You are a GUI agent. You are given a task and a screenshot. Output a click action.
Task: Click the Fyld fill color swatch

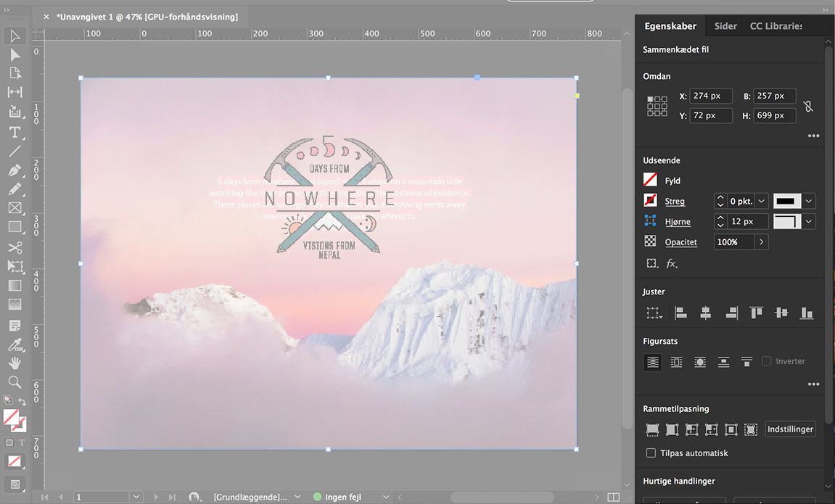tap(650, 181)
